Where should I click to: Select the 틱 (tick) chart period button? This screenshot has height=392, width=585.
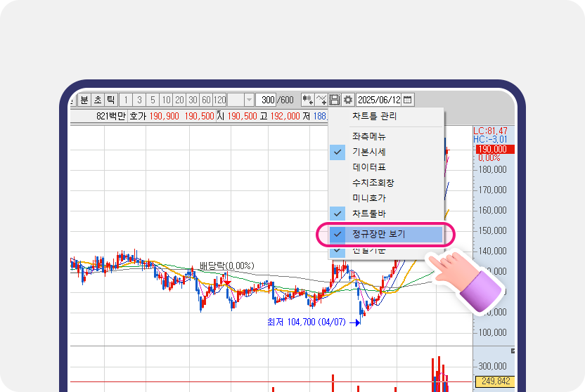click(x=110, y=100)
